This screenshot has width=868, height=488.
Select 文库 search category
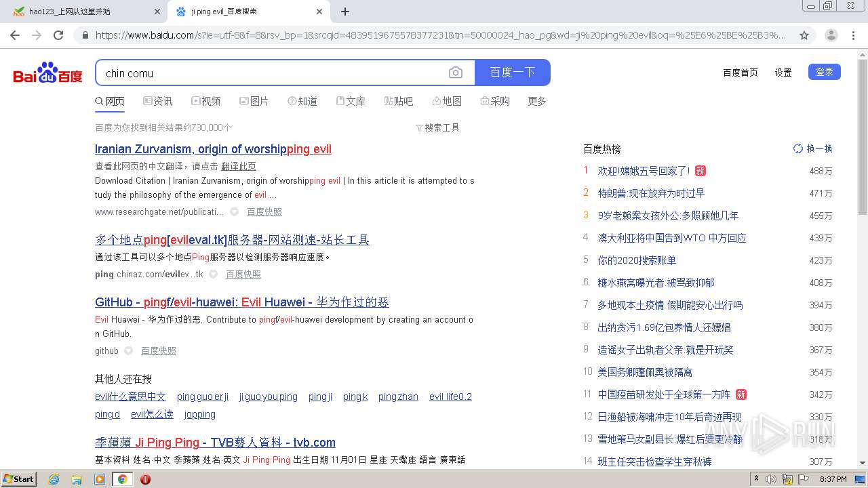(351, 101)
